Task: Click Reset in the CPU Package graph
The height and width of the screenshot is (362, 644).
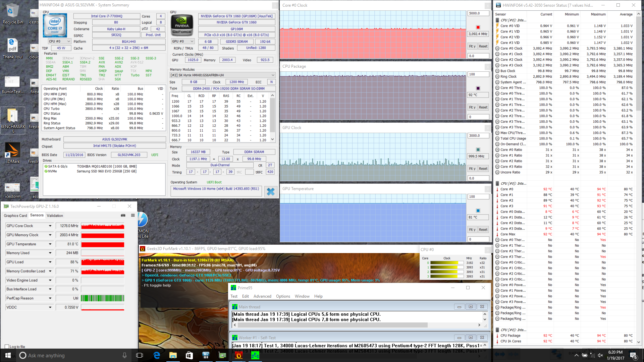Action: click(483, 107)
